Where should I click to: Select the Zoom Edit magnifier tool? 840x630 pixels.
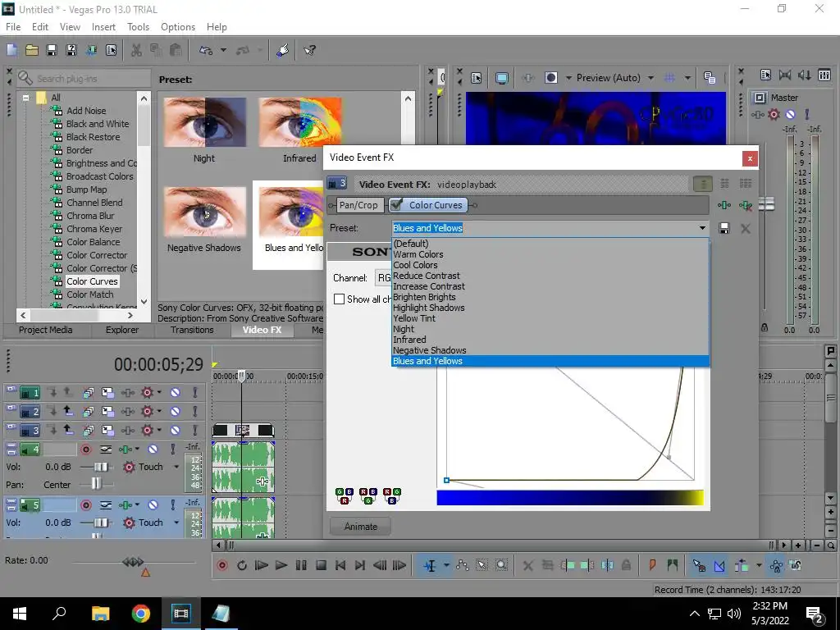(x=501, y=565)
